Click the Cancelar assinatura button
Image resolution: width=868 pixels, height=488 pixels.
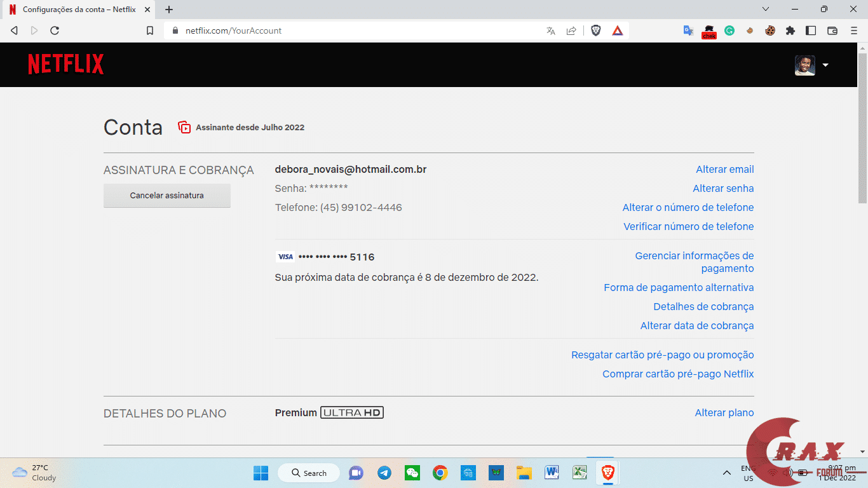pyautogui.click(x=167, y=196)
